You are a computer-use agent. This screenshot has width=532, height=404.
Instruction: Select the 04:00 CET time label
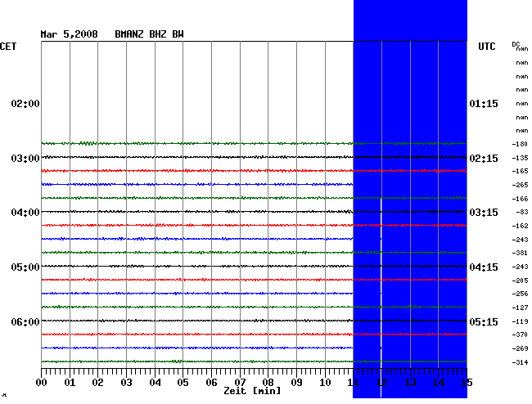tap(25, 213)
